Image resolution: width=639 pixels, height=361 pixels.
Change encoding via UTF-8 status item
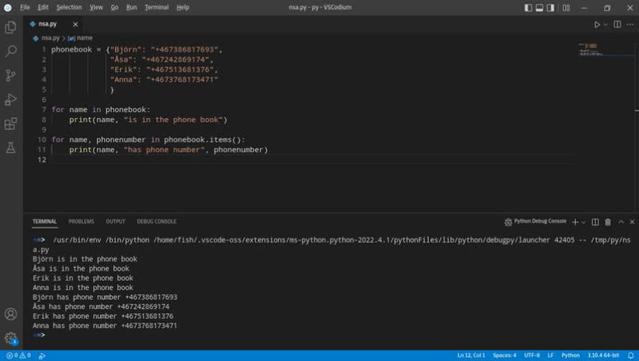[532, 356]
